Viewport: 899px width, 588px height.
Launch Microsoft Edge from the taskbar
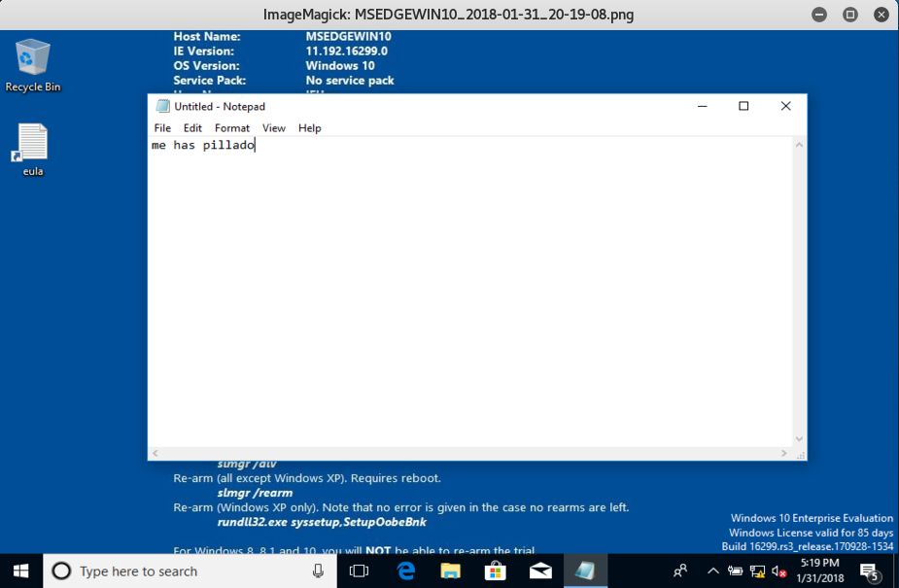coord(405,571)
